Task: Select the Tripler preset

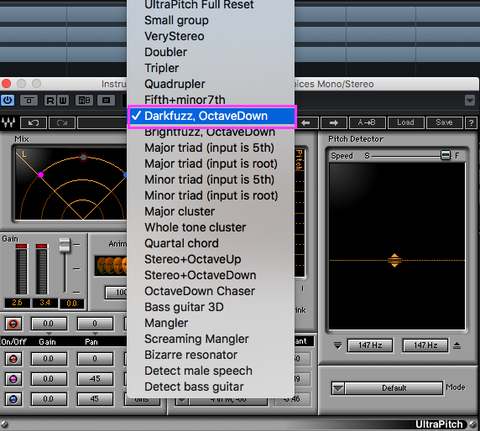Action: (211, 68)
